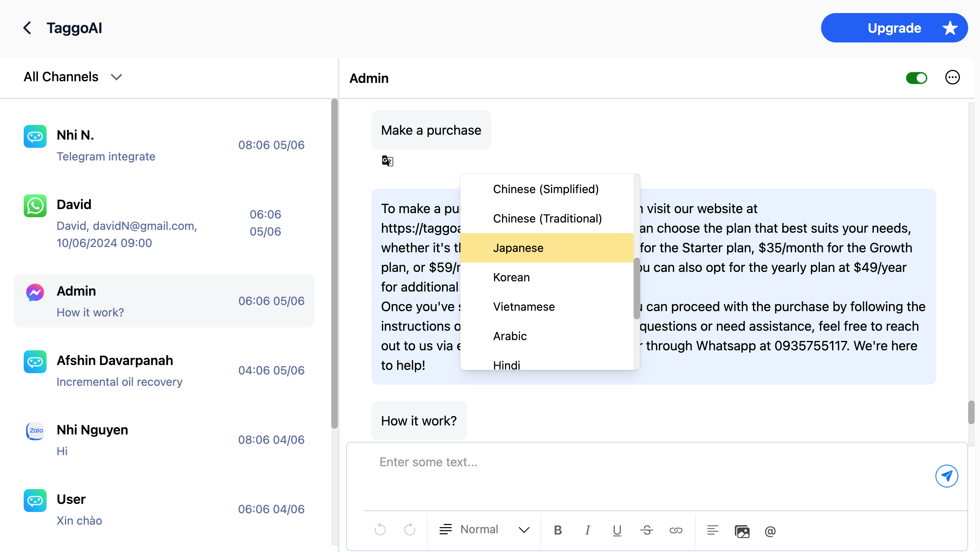Viewport: 980px width, 552px height.
Task: Pick Vietnamese from the language dropdown
Action: tap(546, 307)
